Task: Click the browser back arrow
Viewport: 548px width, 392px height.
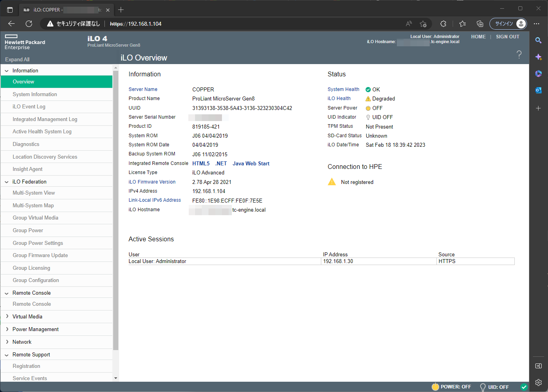Action: click(11, 24)
